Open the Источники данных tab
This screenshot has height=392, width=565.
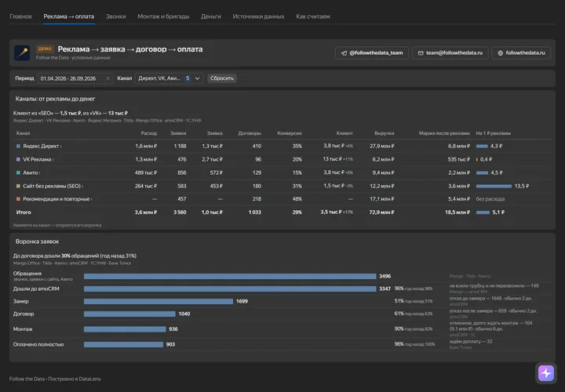click(258, 16)
